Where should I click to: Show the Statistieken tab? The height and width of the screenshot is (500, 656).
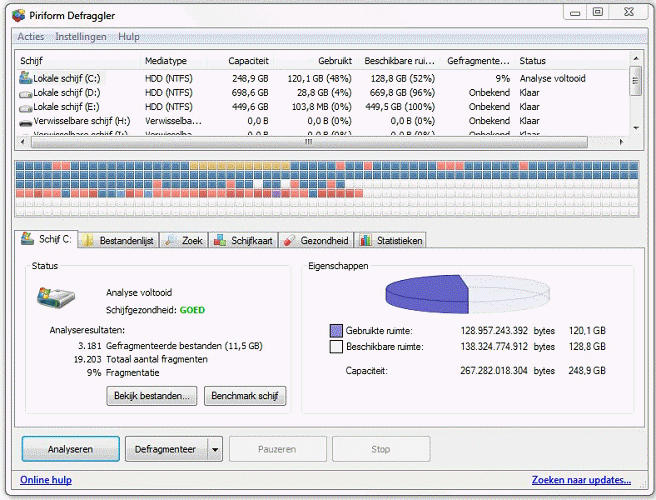(x=391, y=241)
